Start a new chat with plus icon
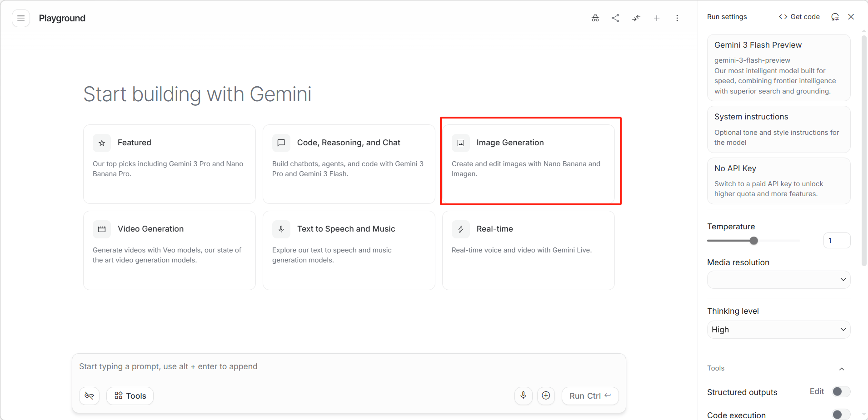The image size is (868, 420). 657,18
